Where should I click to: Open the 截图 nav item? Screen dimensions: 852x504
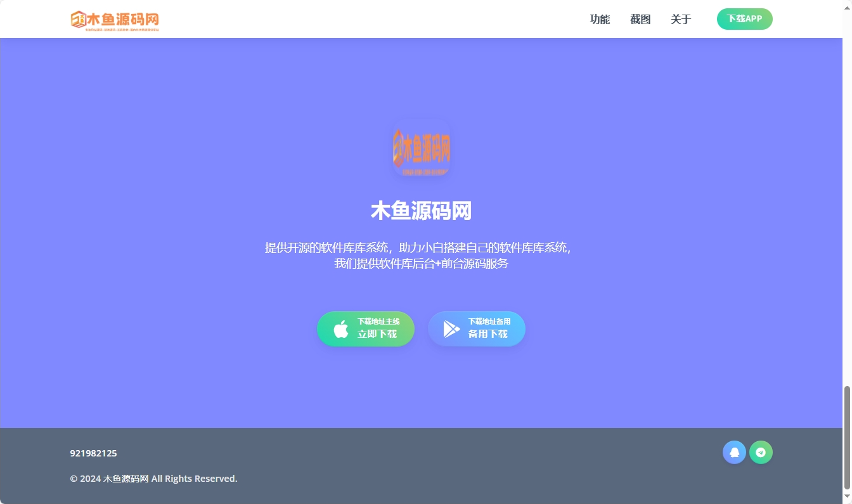640,19
